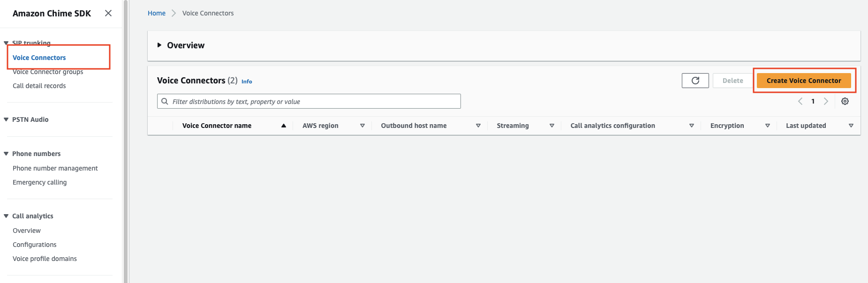Click Outbound host name column header
This screenshot has width=868, height=283.
click(x=414, y=126)
